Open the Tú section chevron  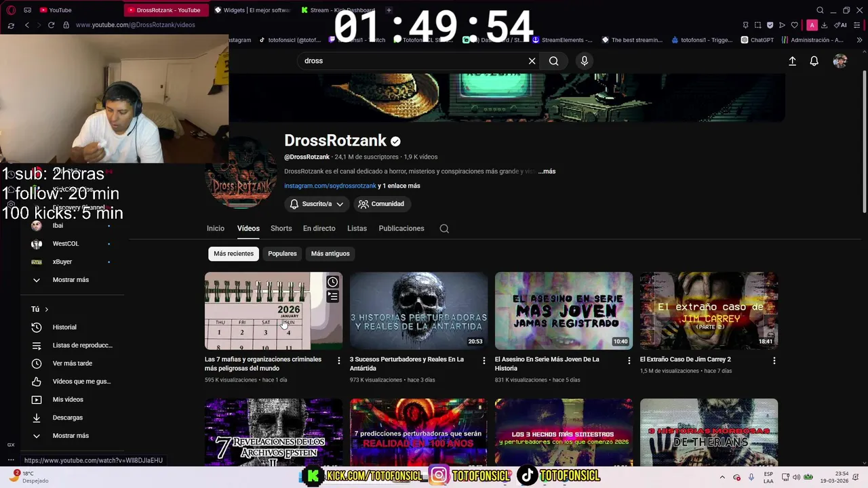(x=46, y=309)
